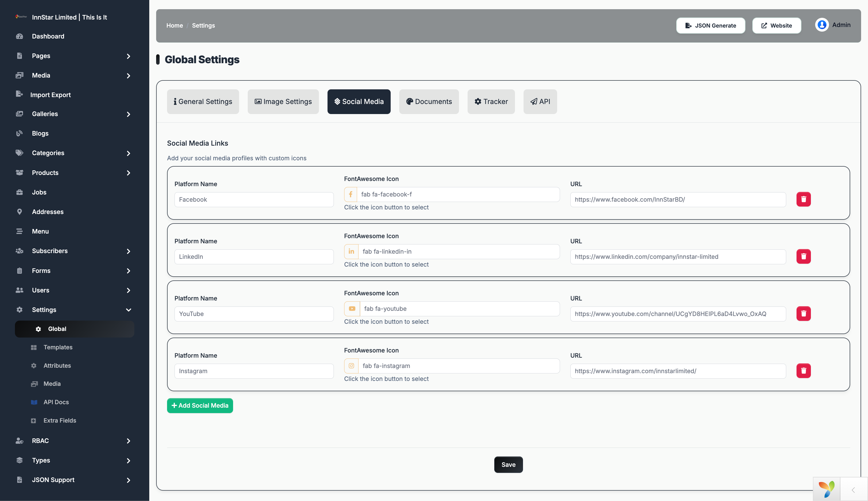Viewport: 868px width, 501px height.
Task: Click the black Save button
Action: pyautogui.click(x=508, y=465)
